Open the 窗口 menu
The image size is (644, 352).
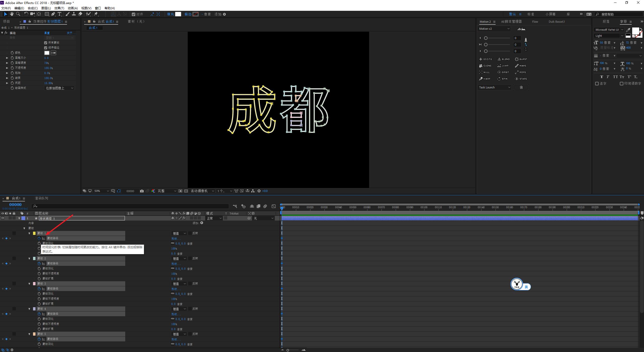98,8
